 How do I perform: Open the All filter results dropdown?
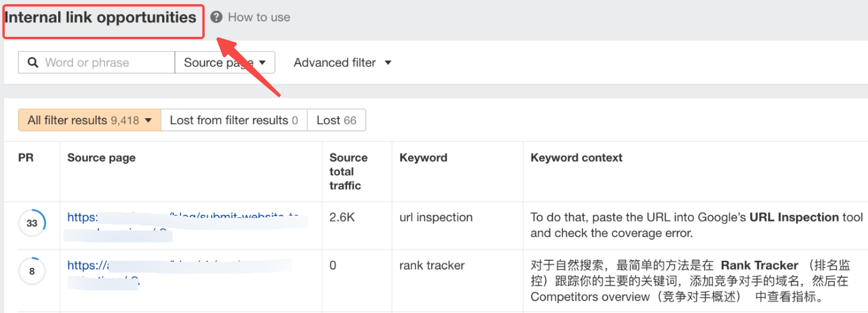coord(90,120)
